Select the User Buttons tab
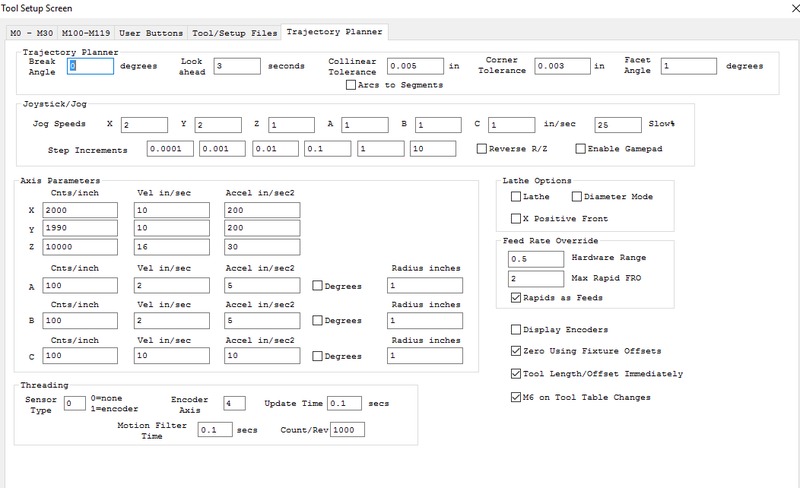The image size is (800, 488). (x=151, y=33)
